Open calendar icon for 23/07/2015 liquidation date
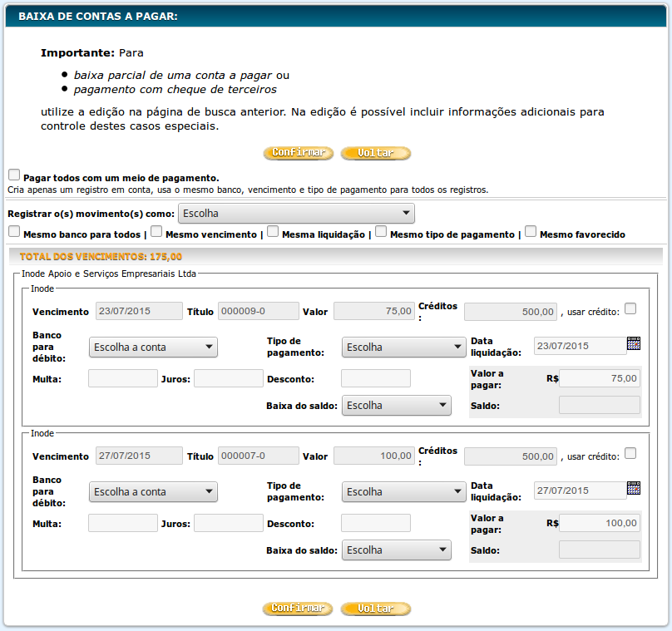 point(634,343)
